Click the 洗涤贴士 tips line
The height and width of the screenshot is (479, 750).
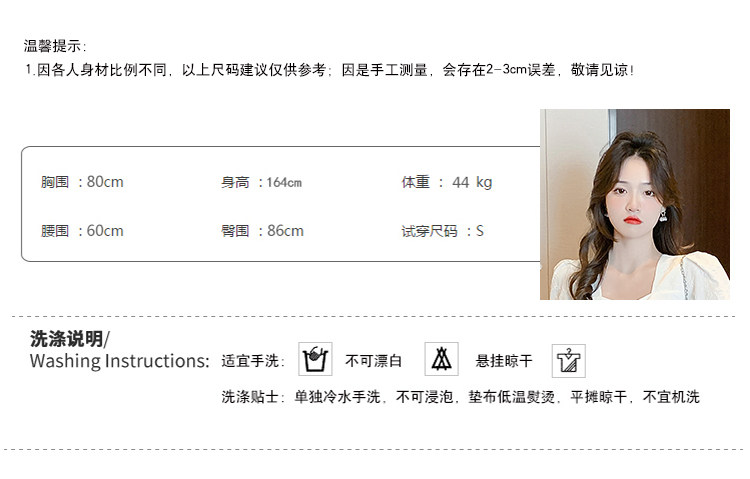[x=460, y=397]
